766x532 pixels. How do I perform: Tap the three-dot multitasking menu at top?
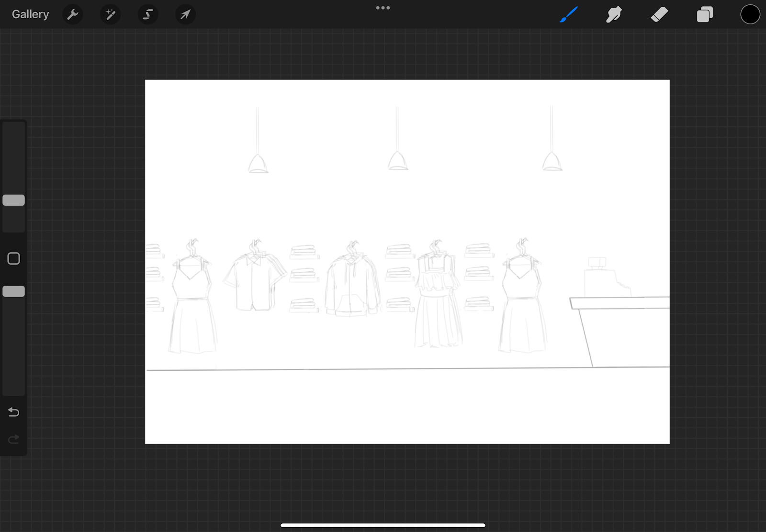tap(383, 8)
